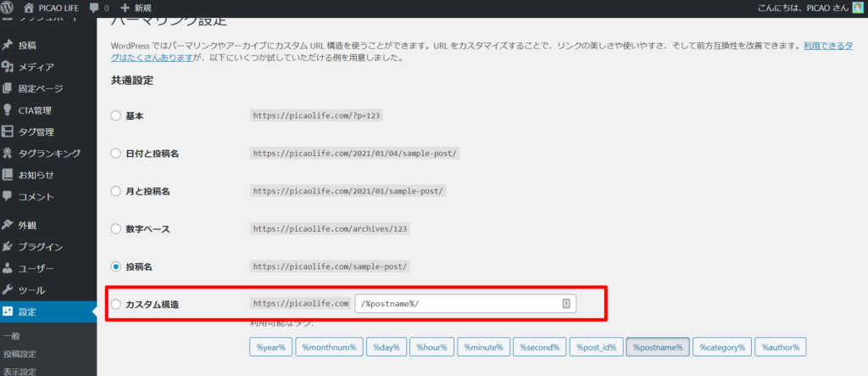Click the タグランキング award icon
Screen dimensions: 868x376
(x=8, y=153)
